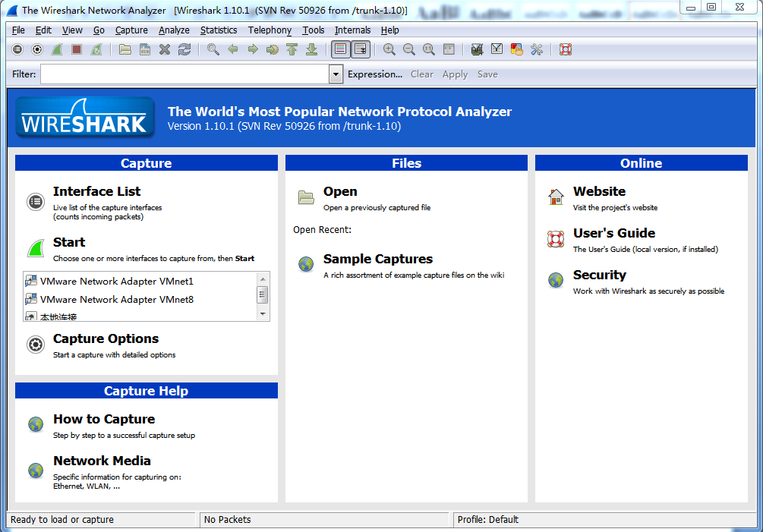
Task: Click the Clear filter button
Action: 422,74
